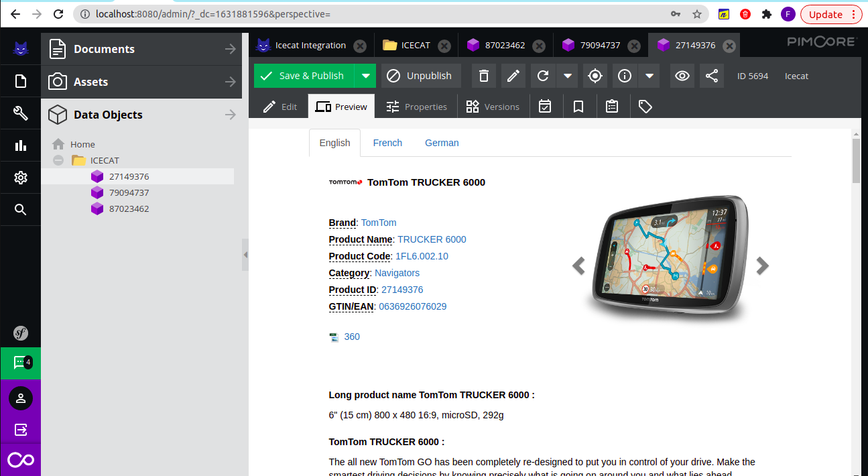This screenshot has height=476, width=868.
Task: Click the pencil rename icon in toolbar
Action: 513,76
